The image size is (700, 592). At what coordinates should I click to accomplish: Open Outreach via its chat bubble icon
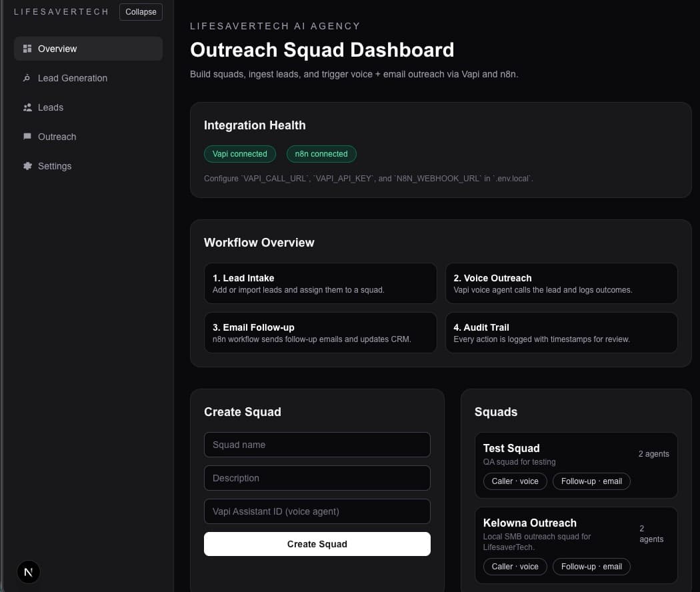point(27,137)
